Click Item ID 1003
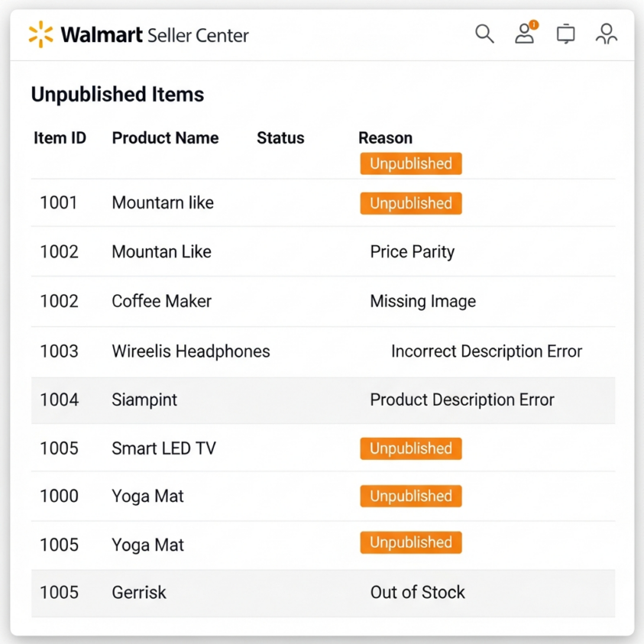 [59, 351]
